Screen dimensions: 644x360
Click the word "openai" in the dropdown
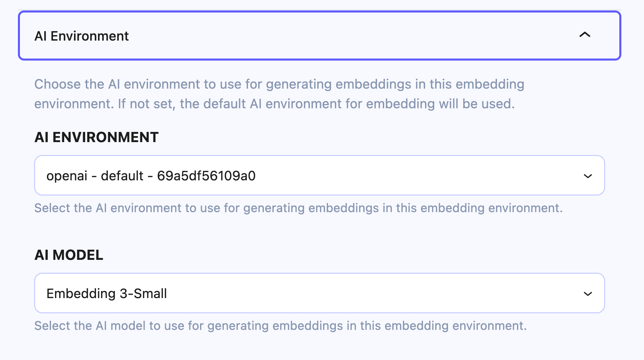pyautogui.click(x=67, y=176)
